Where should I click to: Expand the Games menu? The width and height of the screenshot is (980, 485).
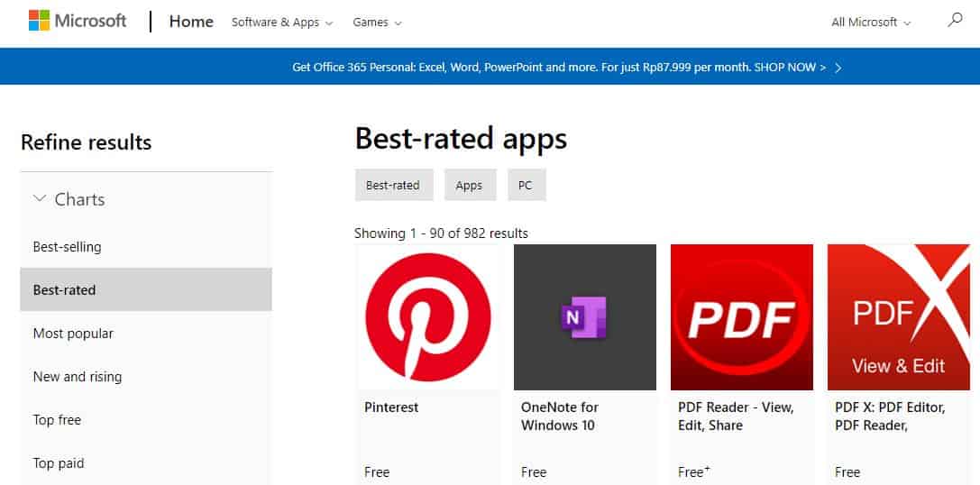[x=377, y=23]
